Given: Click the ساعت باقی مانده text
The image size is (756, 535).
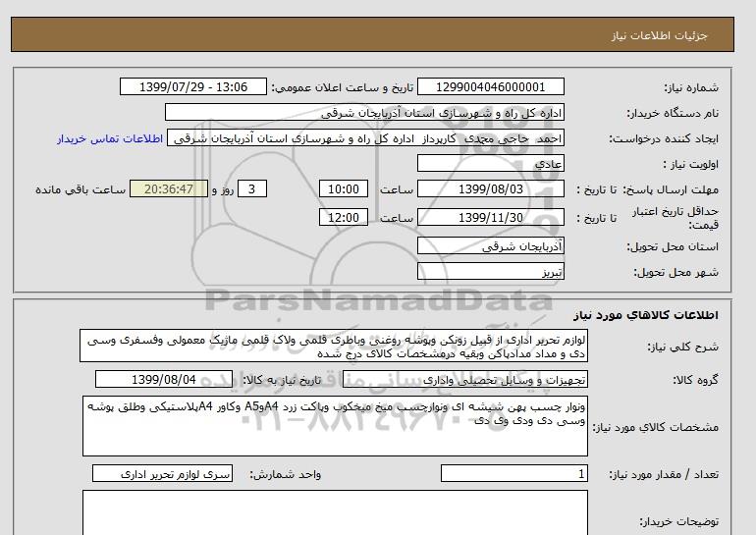Looking at the screenshot, I should (x=81, y=189).
